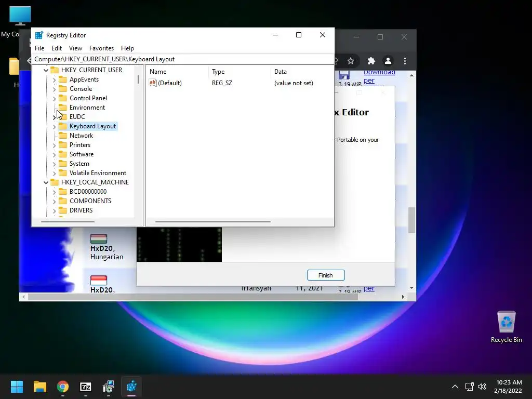Screen dimensions: 532x399
Task: Click the Registry Editor title bar icon
Action: pyautogui.click(x=39, y=35)
